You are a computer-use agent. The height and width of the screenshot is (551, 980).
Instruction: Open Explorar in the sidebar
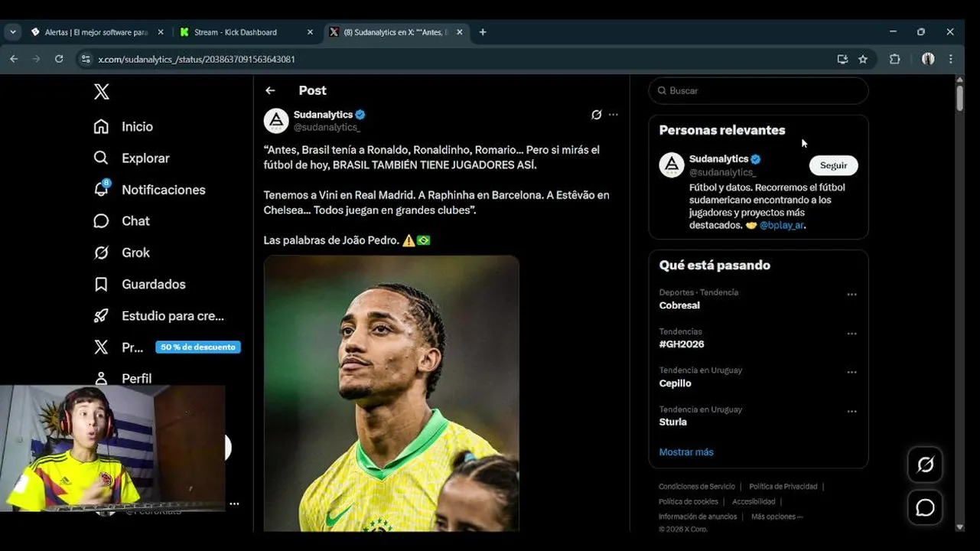[131, 158]
